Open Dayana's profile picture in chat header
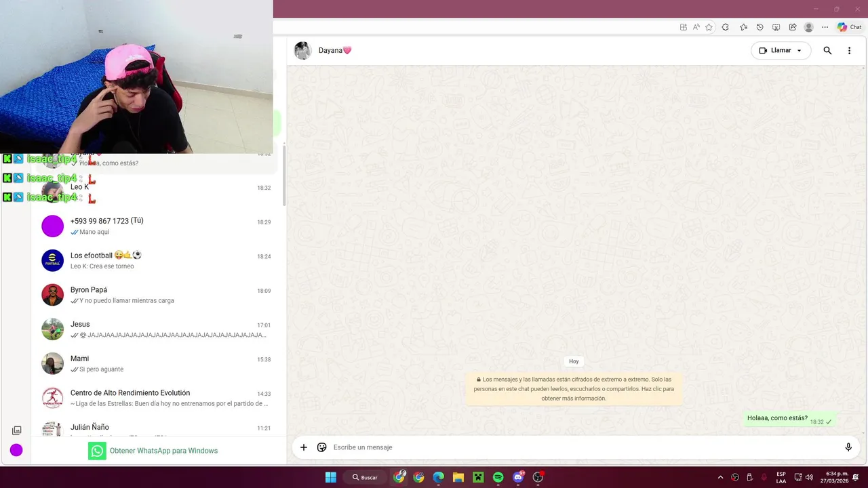 (x=303, y=51)
